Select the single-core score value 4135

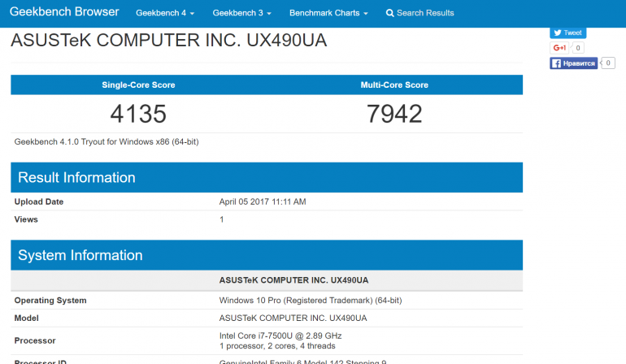138,114
